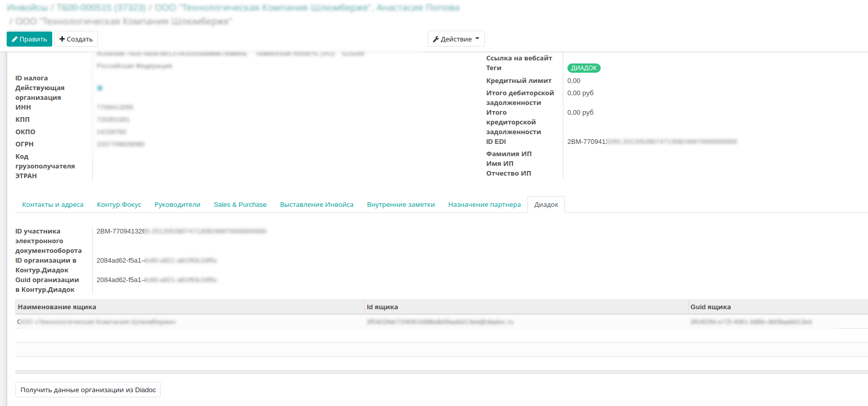Click the Инвойсы breadcrumb link
The height and width of the screenshot is (406, 868).
coord(27,8)
